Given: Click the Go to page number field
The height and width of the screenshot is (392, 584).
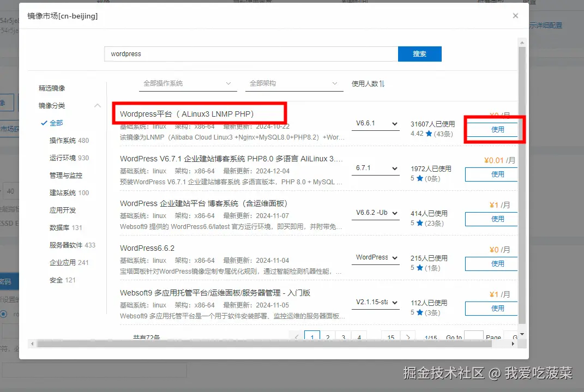Looking at the screenshot, I should [x=474, y=336].
